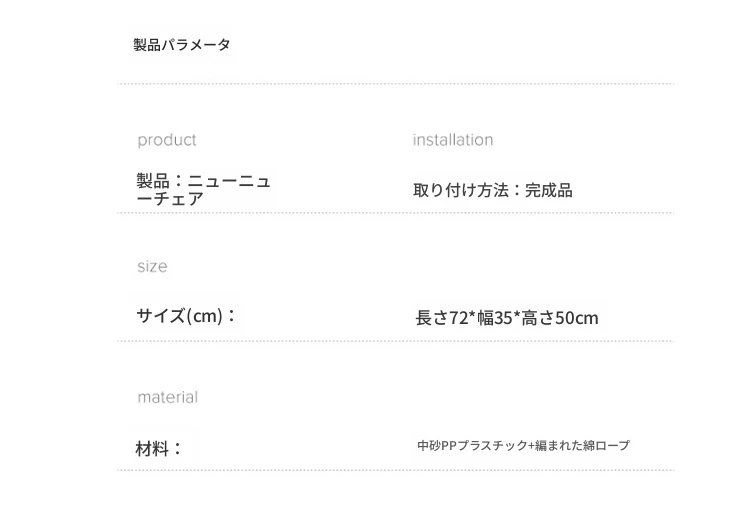
Task: Click the 取り付け方法：完成品 text
Action: [493, 190]
